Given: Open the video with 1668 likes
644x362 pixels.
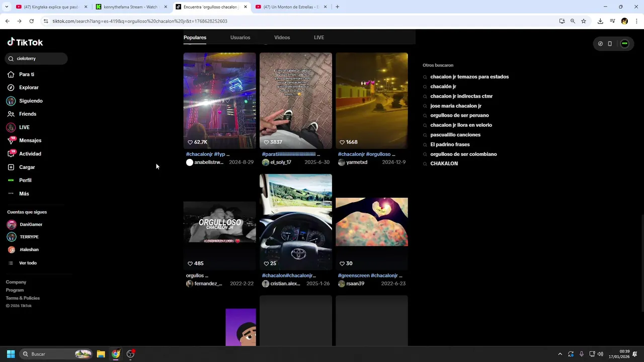Looking at the screenshot, I should [x=372, y=101].
